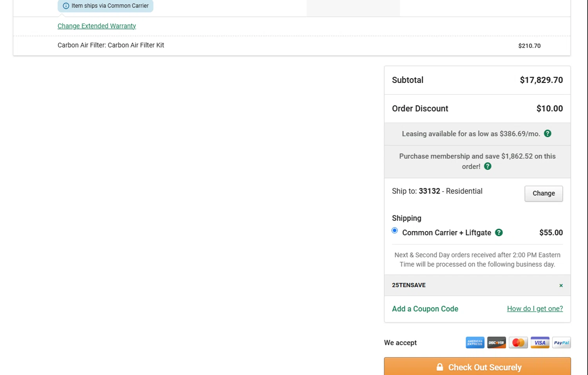Click the Purchase membership and save text
The height and width of the screenshot is (375, 588).
[x=477, y=161]
